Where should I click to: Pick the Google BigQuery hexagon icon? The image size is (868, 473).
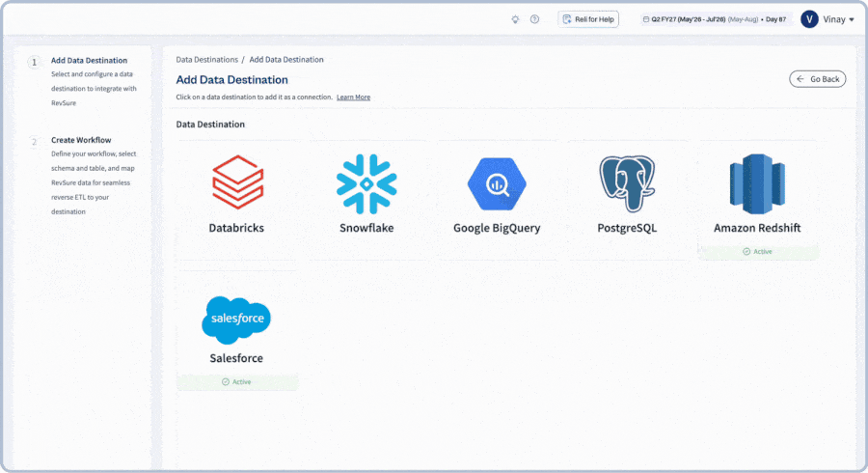coord(497,183)
